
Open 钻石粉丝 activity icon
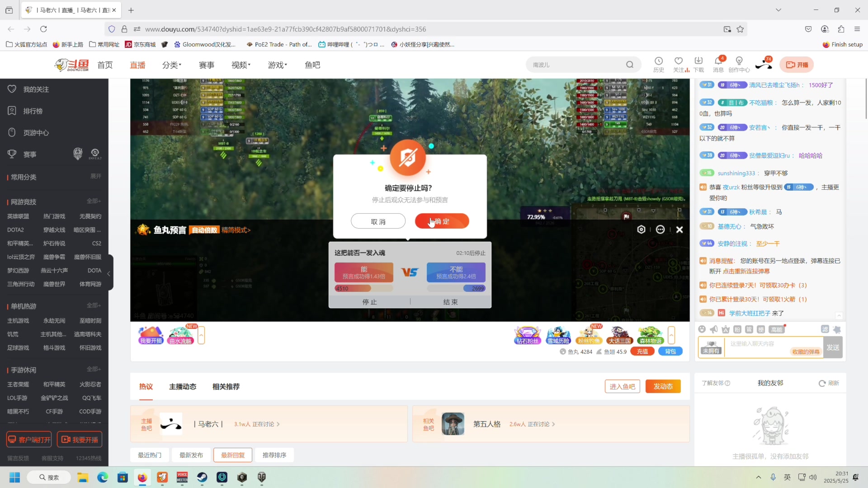click(528, 335)
